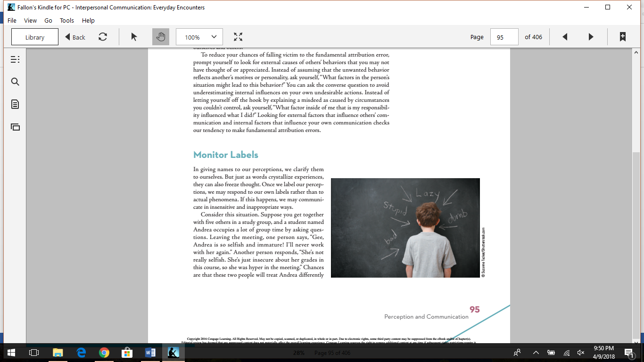Add a bookmark to the current page
Screen dimensions: 644x362
tap(623, 36)
